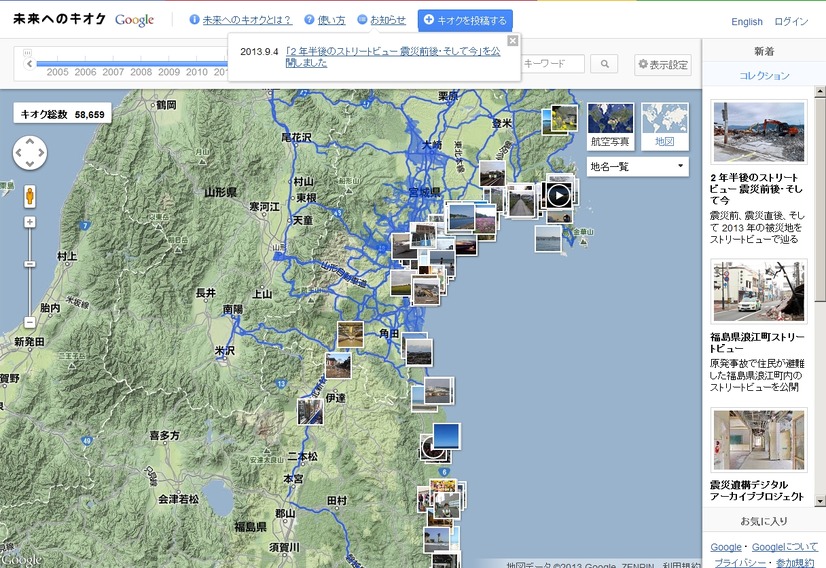Select the Street View pegman icon
Screen dimensions: 826x568
(x=30, y=196)
